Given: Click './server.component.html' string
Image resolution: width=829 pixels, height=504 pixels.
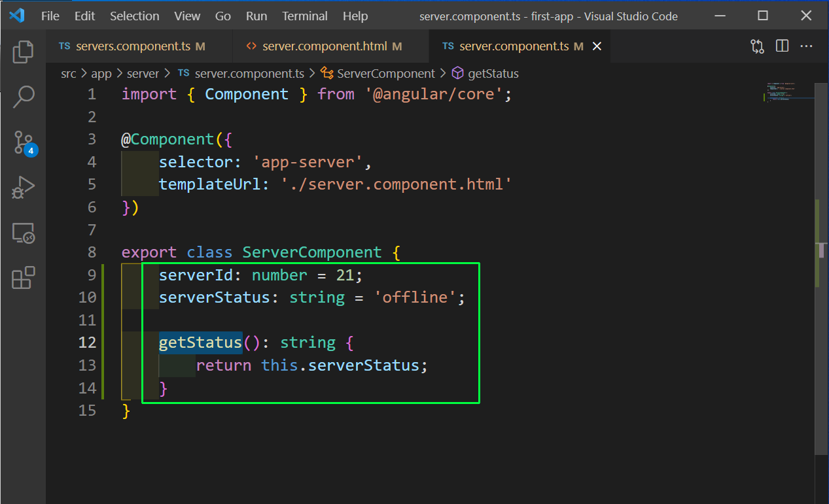Looking at the screenshot, I should pos(397,184).
